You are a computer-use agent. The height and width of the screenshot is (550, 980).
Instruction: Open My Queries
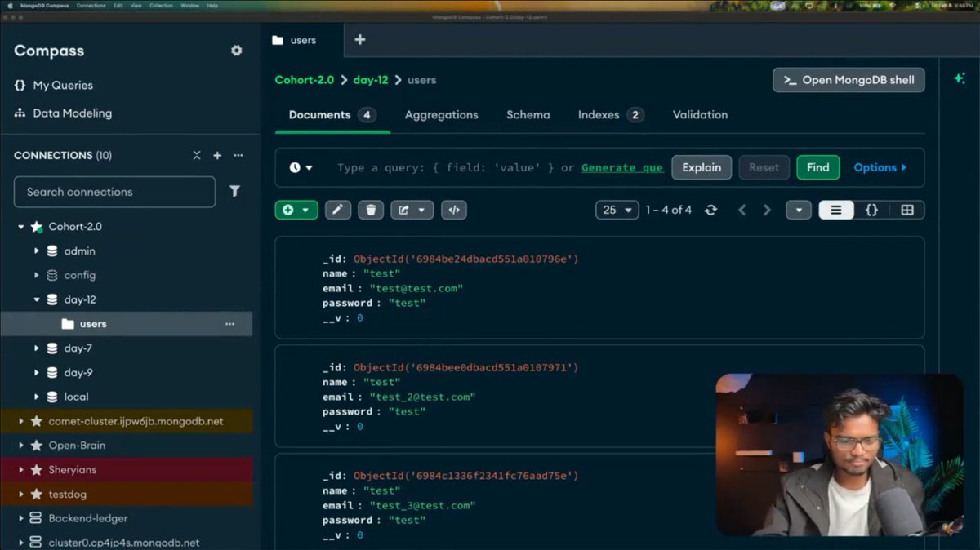(53, 85)
